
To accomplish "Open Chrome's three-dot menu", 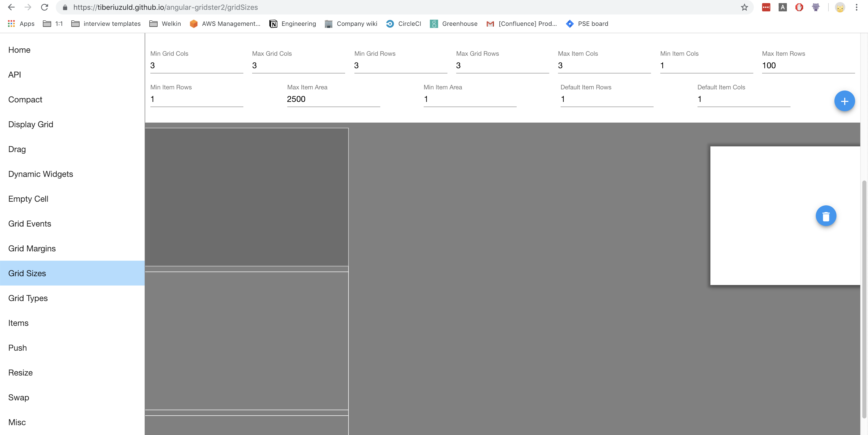I will 857,7.
